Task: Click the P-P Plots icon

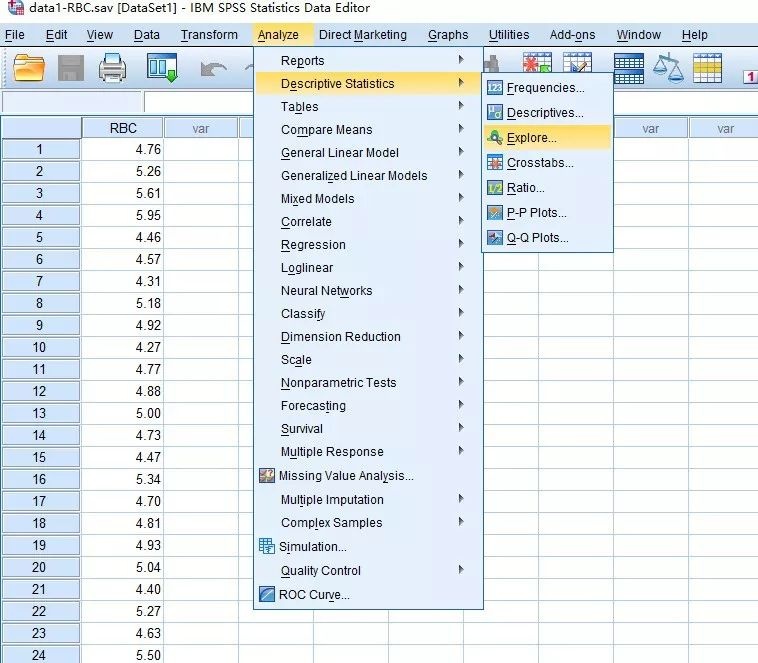Action: pos(495,213)
